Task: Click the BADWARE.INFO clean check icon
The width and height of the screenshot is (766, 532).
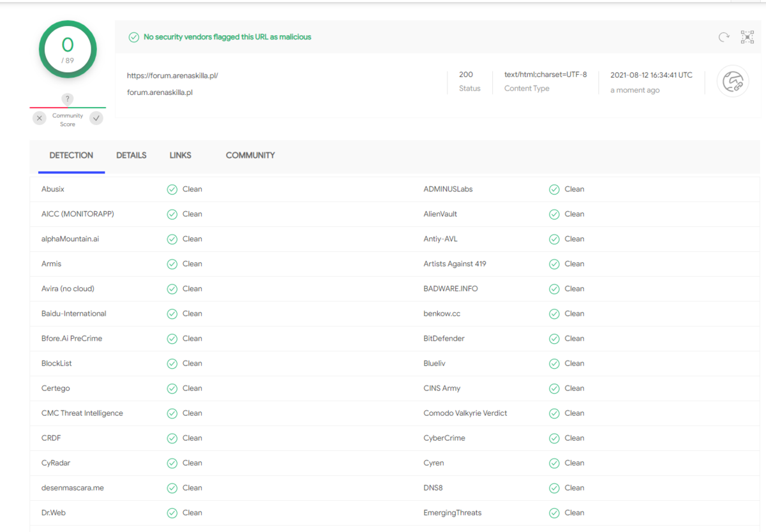Action: point(554,289)
